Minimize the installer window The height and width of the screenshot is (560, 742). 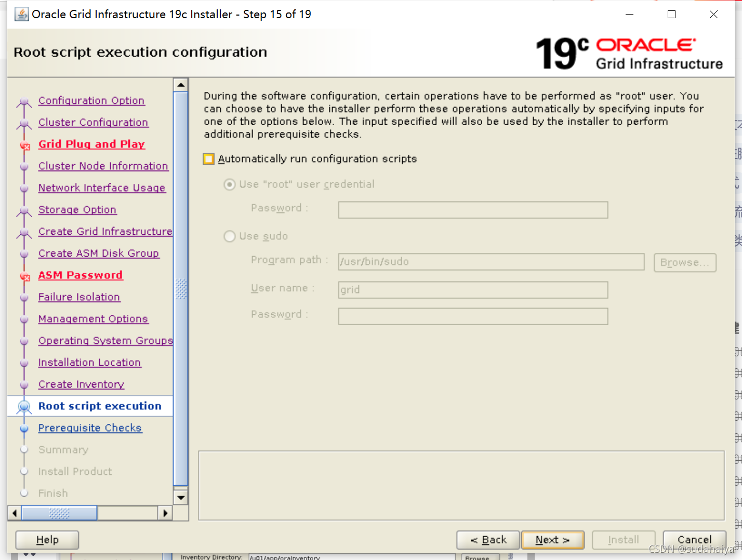630,15
